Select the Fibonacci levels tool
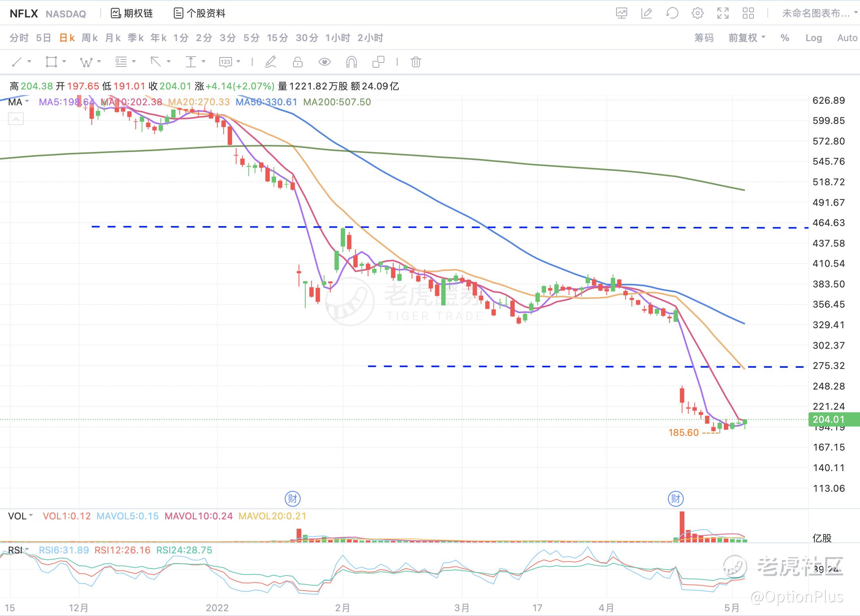 tap(121, 62)
